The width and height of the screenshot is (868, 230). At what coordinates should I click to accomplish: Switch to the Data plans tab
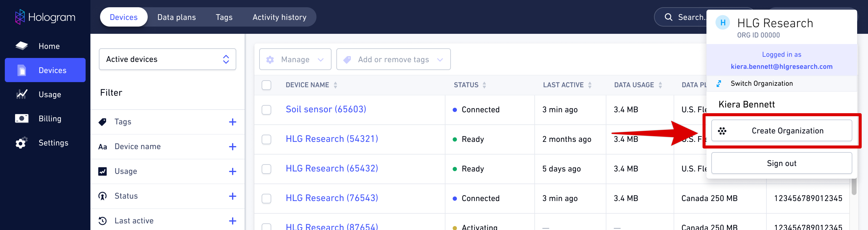[x=177, y=17]
